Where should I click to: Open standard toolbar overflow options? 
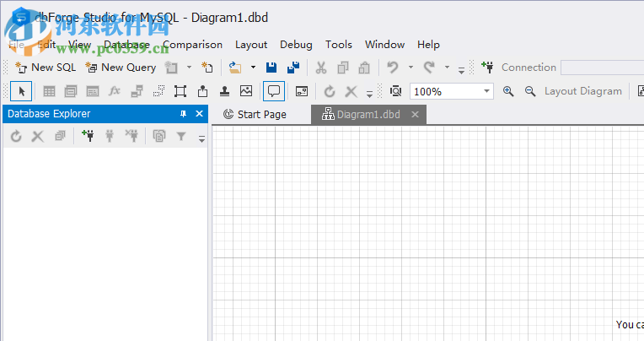(461, 70)
